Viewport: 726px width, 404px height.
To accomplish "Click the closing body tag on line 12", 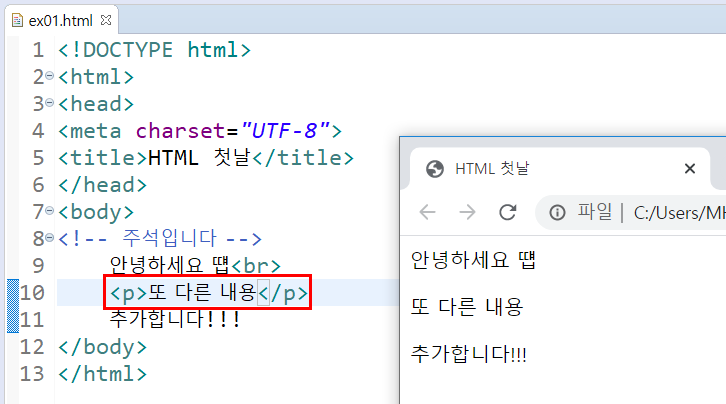I will tap(102, 347).
